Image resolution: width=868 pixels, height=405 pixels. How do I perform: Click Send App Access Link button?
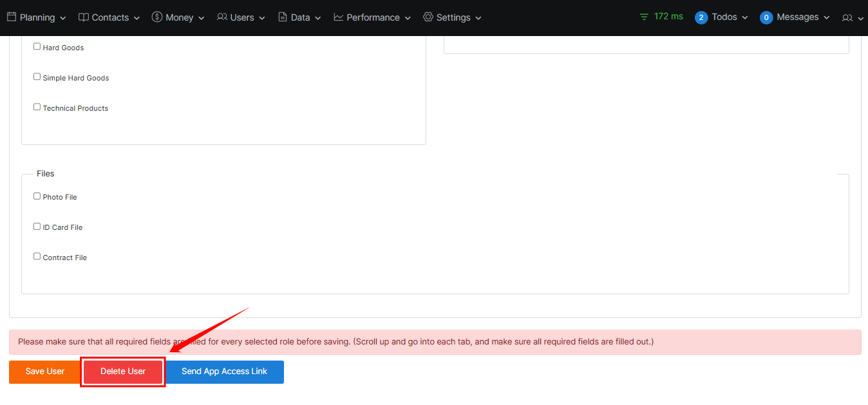point(224,372)
